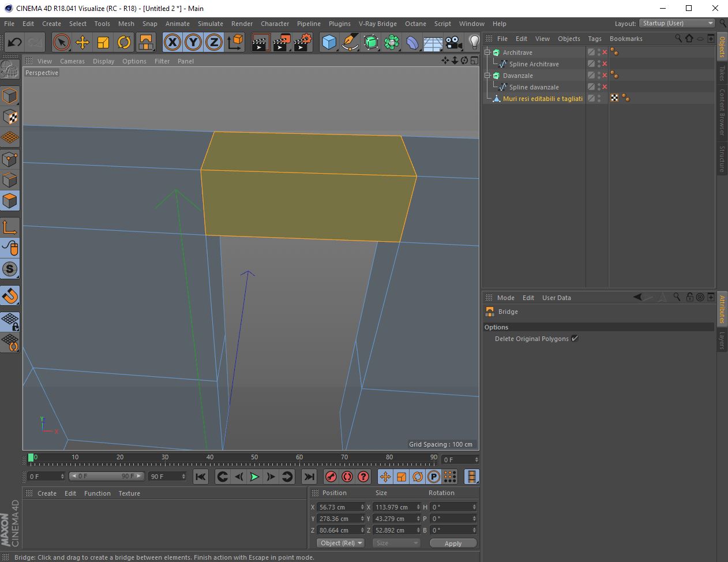This screenshot has width=728, height=562.
Task: Collapse the Architrave tree node
Action: pos(487,53)
